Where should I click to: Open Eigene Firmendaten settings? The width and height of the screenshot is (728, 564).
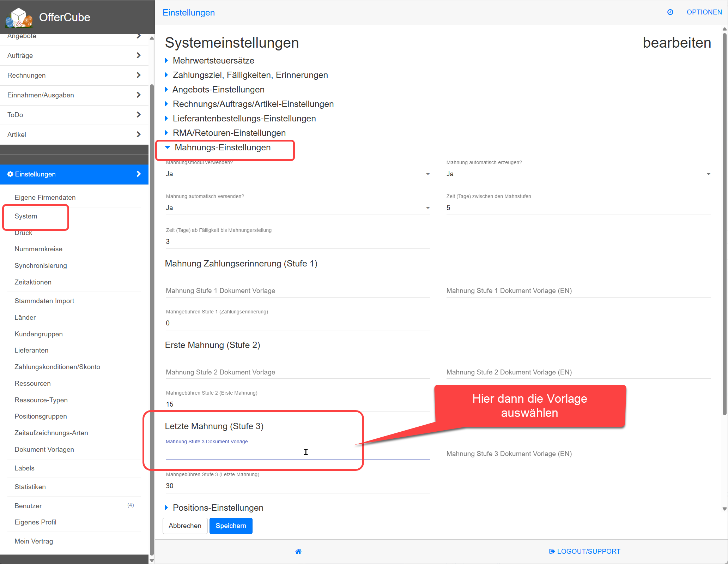pos(45,198)
